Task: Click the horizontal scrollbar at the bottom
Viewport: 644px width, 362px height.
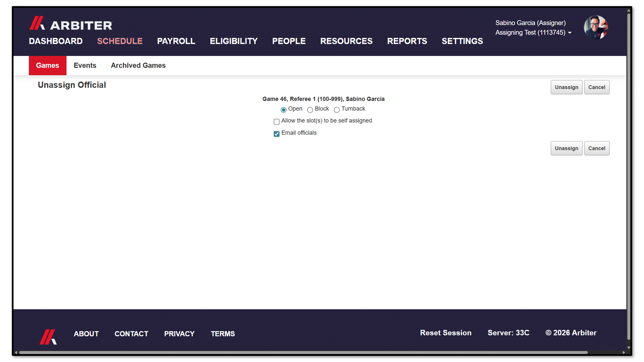Action: point(303,352)
